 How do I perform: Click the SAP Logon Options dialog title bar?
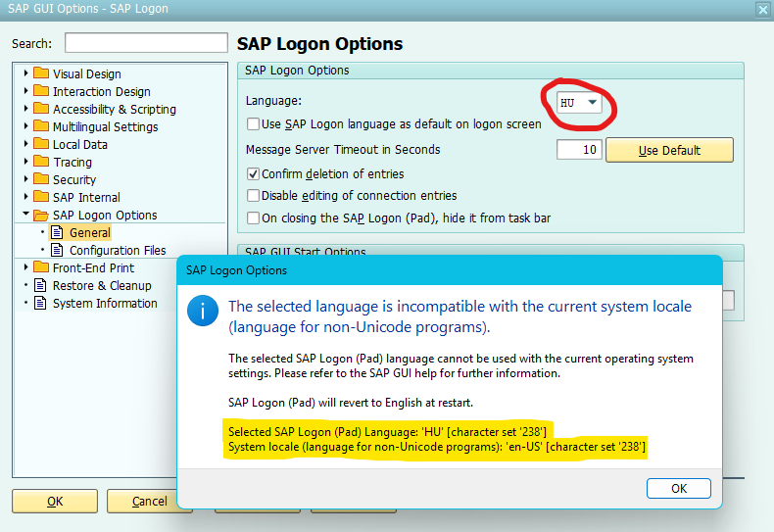[450, 270]
